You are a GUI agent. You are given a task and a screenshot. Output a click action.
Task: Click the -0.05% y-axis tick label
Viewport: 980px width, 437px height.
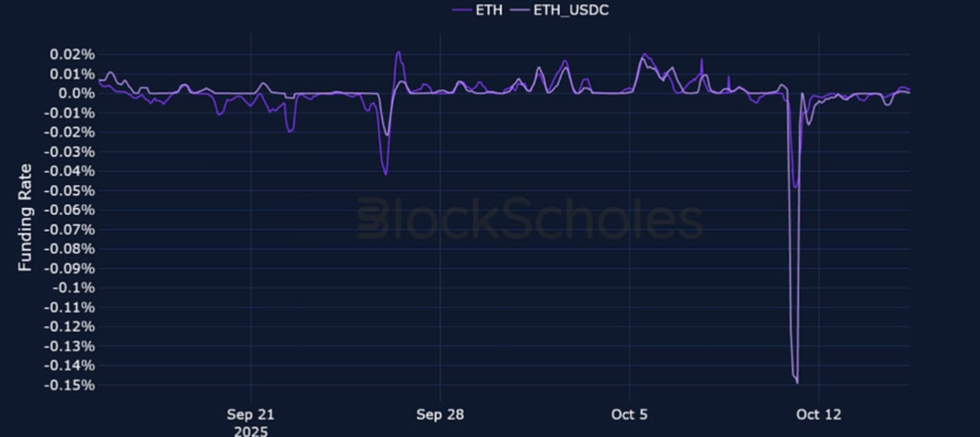point(70,190)
